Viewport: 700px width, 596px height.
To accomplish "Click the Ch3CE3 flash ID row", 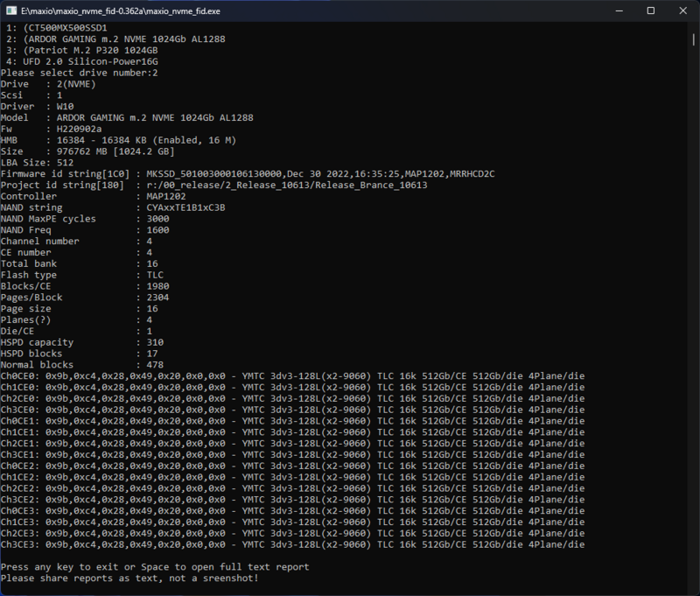I will [x=292, y=544].
